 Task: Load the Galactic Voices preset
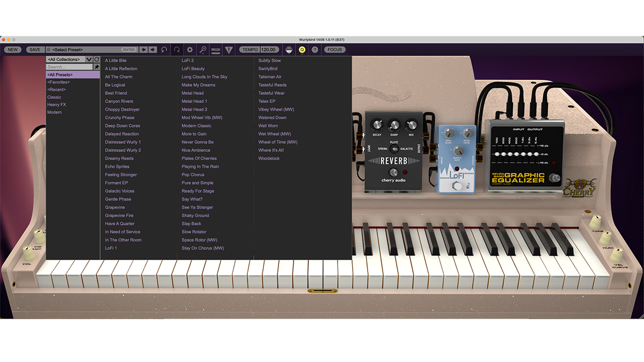point(120,191)
